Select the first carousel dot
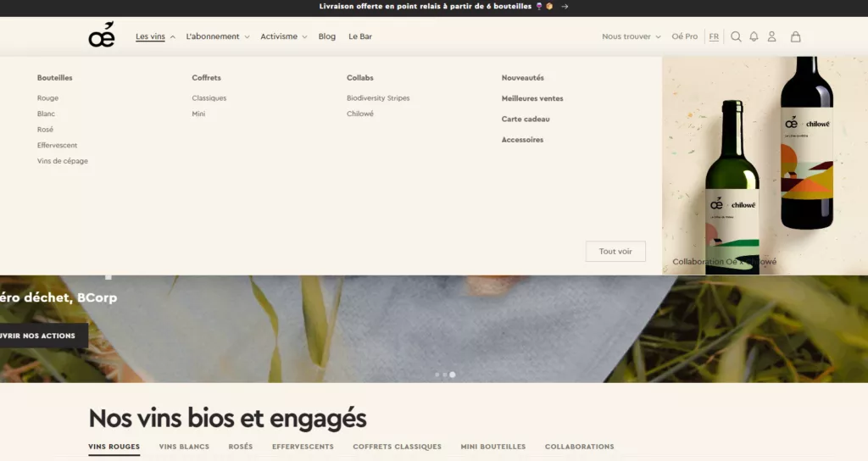The height and width of the screenshot is (461, 868). [437, 375]
